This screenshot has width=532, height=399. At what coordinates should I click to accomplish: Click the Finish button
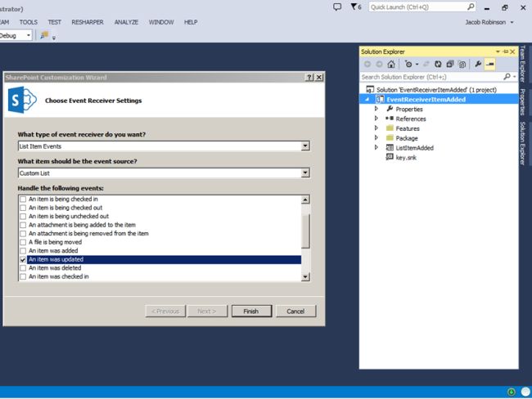(251, 311)
